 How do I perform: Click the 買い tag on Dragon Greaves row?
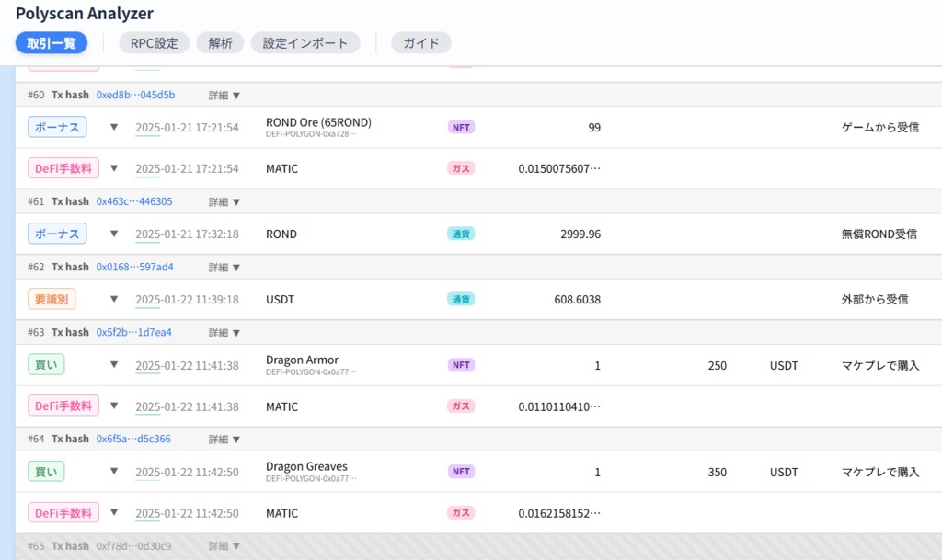pyautogui.click(x=46, y=472)
